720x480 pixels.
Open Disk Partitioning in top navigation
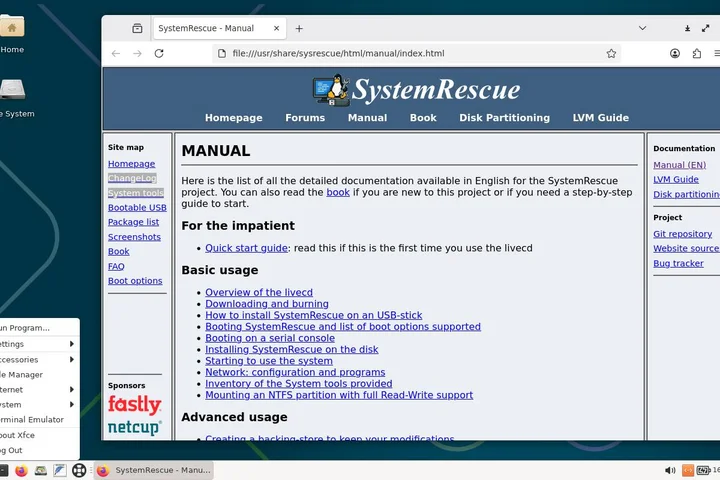tap(504, 118)
